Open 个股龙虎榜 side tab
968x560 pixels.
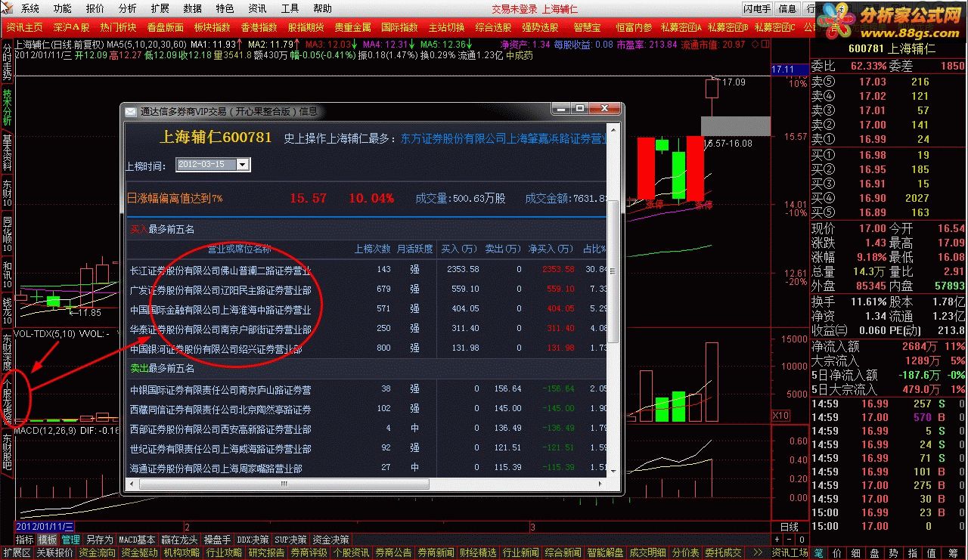pos(7,400)
